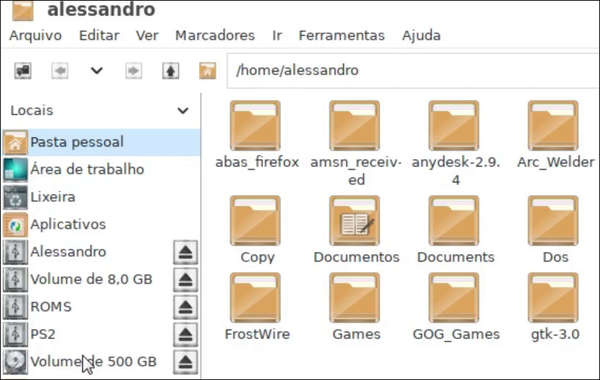Click the /home/alessandro path field

tap(413, 71)
